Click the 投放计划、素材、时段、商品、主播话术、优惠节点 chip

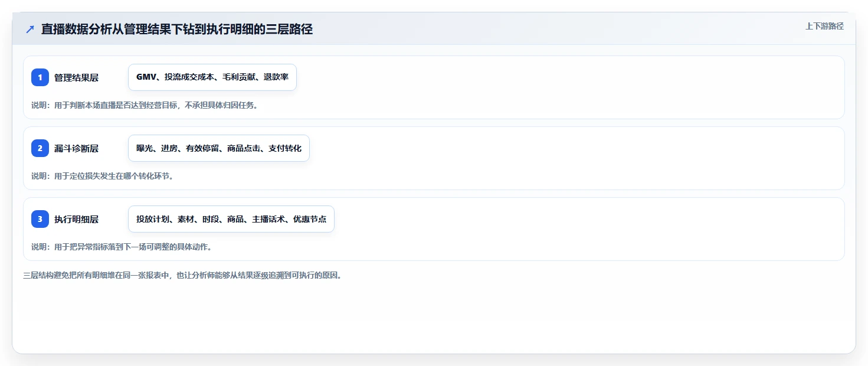(231, 219)
